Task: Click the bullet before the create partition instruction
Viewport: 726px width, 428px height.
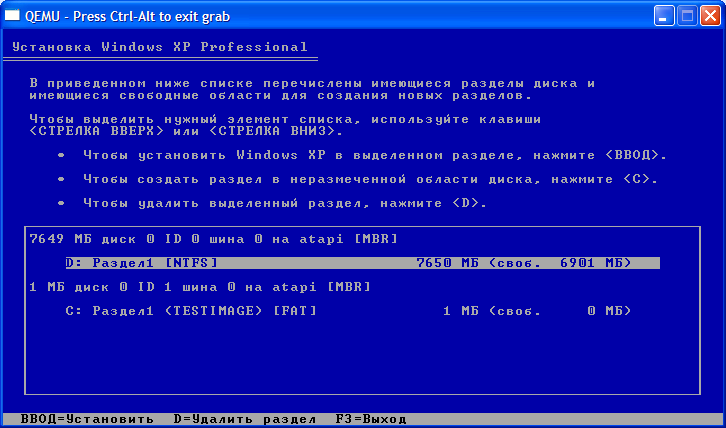Action: point(61,179)
